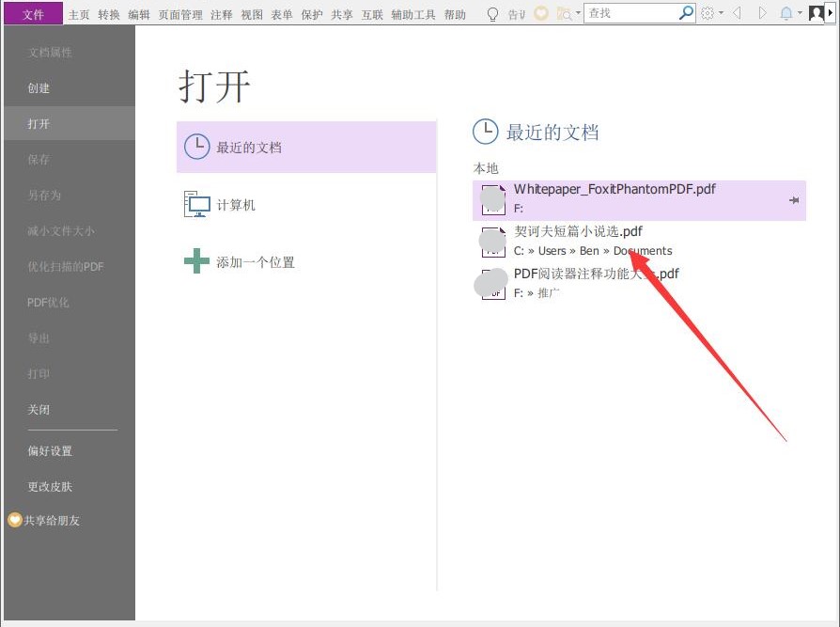
Task: Switch to the 注释 ribbon tab
Action: [222, 13]
